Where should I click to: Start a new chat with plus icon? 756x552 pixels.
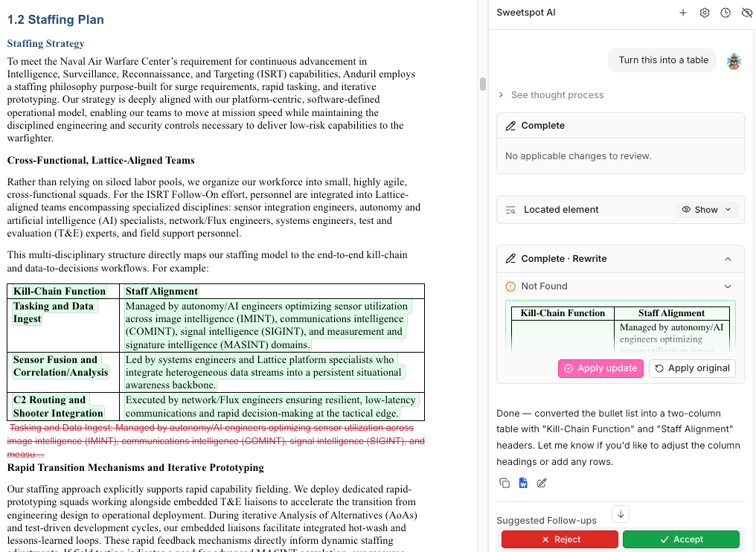click(683, 13)
